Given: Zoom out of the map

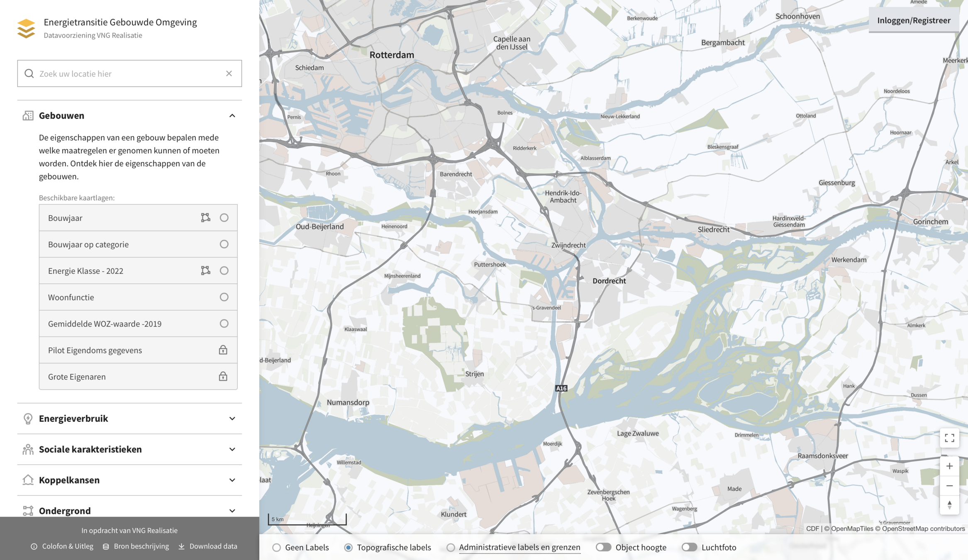Looking at the screenshot, I should coord(949,486).
